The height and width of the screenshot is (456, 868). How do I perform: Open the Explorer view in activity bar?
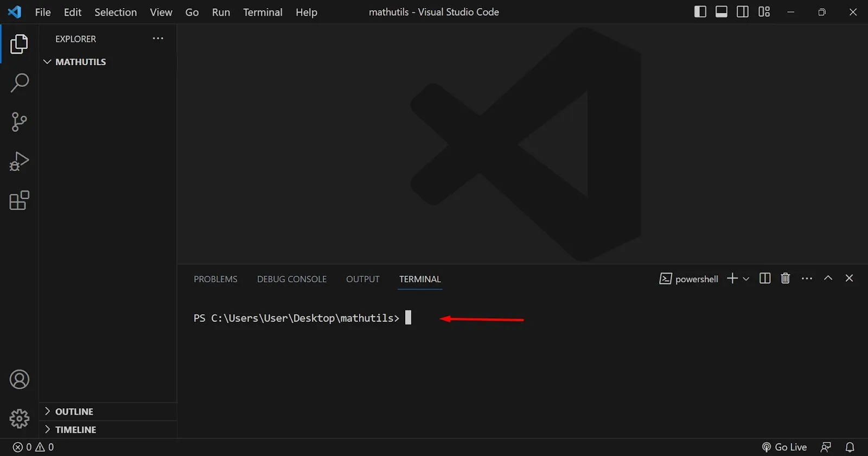[19, 44]
